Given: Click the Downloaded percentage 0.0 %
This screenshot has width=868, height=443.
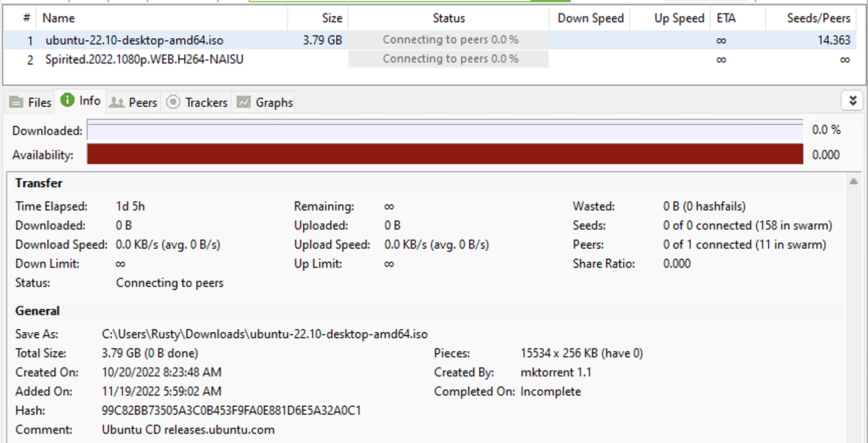Looking at the screenshot, I should pyautogui.click(x=826, y=130).
